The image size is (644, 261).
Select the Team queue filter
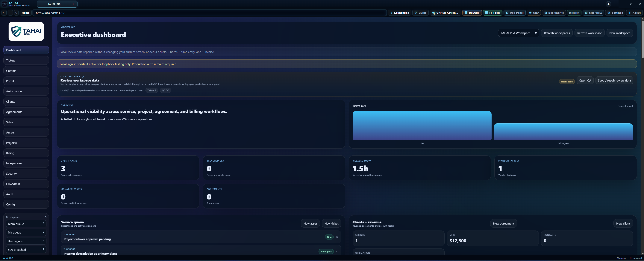coord(26,224)
